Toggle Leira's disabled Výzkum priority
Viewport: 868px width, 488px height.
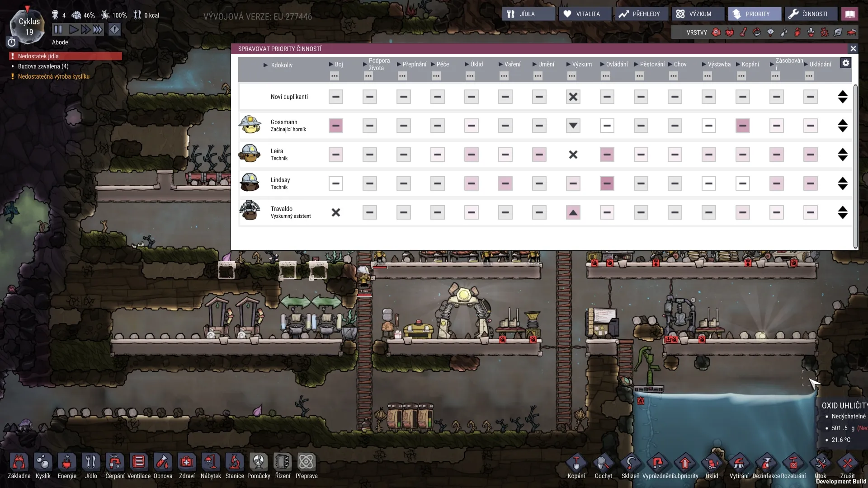pyautogui.click(x=573, y=155)
